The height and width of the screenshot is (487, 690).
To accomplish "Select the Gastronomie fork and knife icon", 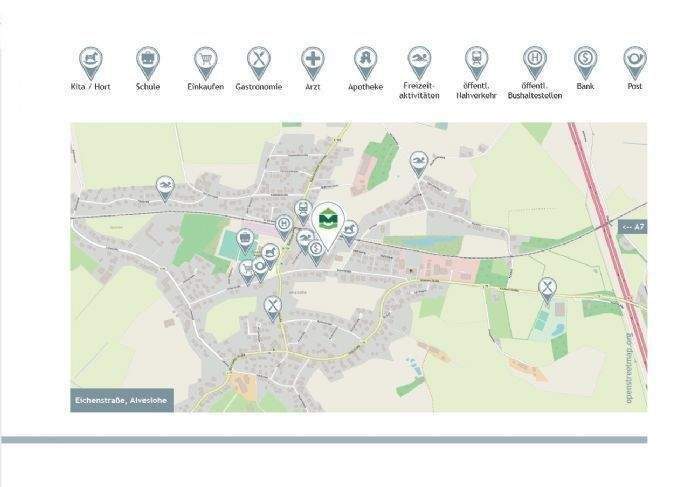I will click(259, 61).
